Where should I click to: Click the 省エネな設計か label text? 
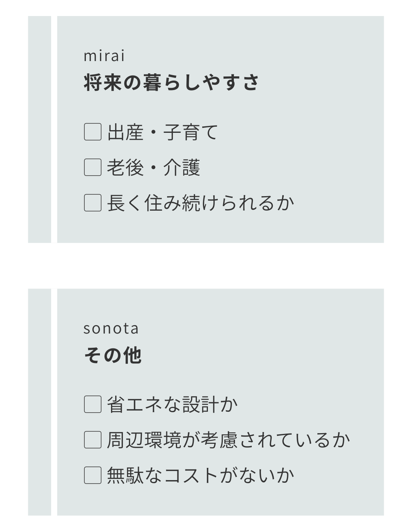tap(172, 405)
